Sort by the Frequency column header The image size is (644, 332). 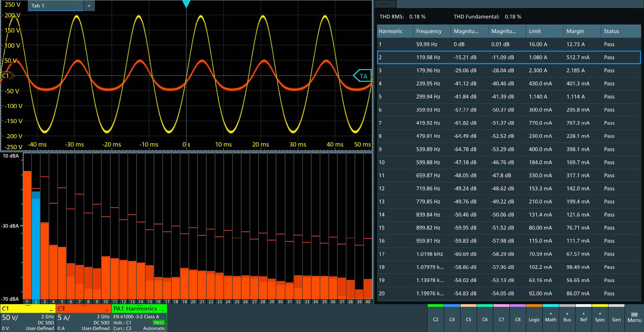[x=429, y=31]
